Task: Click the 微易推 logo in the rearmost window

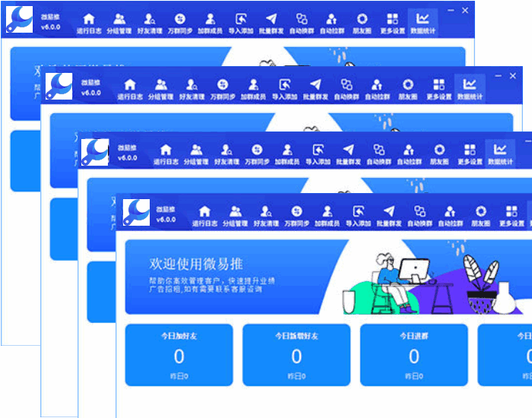Action: point(19,19)
